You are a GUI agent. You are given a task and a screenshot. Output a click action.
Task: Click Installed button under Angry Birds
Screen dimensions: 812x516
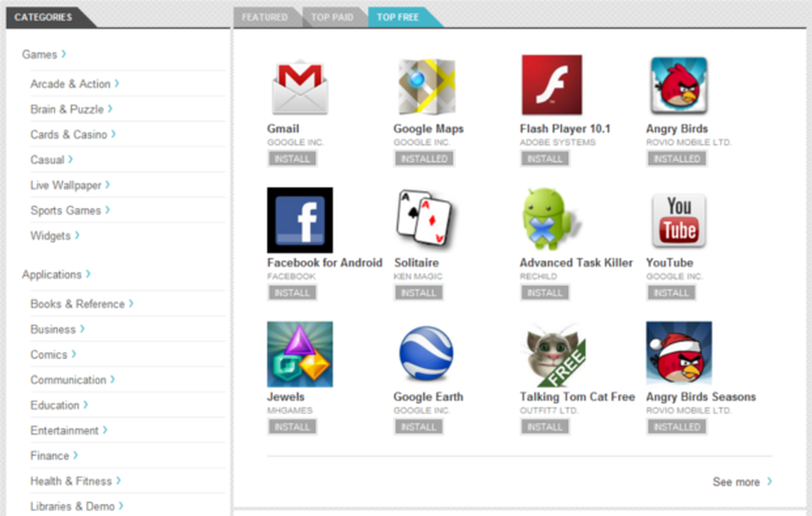[x=677, y=158]
